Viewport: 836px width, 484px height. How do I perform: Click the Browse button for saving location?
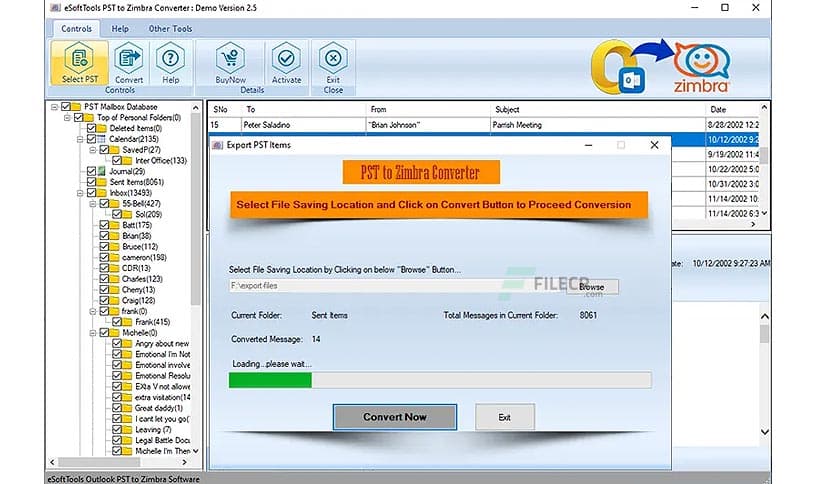[592, 287]
